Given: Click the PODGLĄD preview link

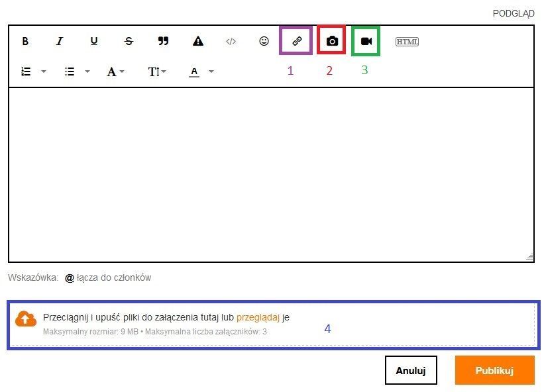Looking at the screenshot, I should (513, 13).
